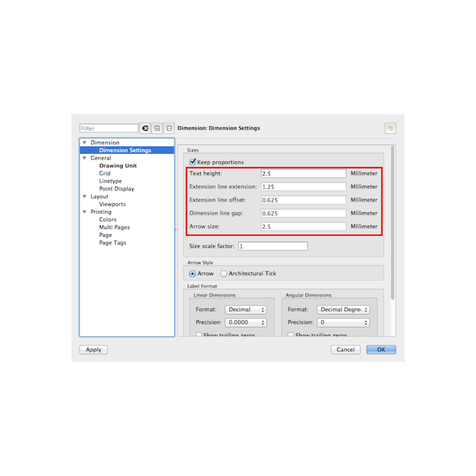476x476 pixels.
Task: Select the Arrow radio button
Action: point(192,274)
